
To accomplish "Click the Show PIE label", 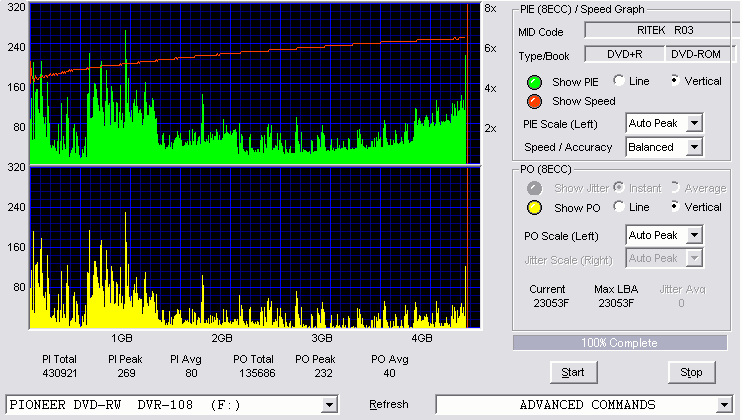I will coord(575,82).
